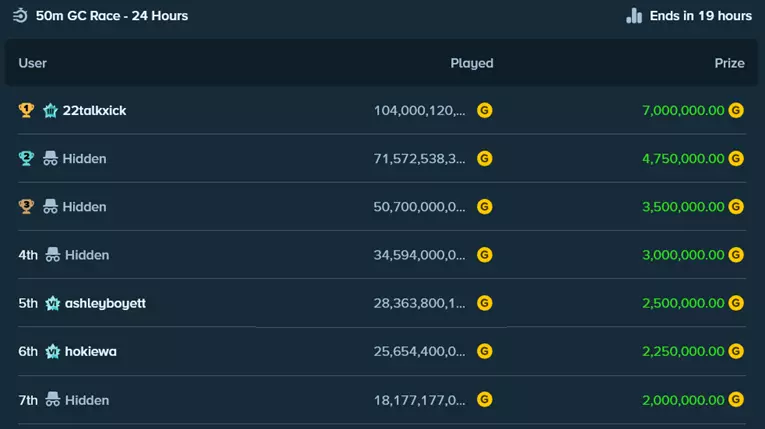Click the gold coin beside 104,000,120 played

point(484,110)
